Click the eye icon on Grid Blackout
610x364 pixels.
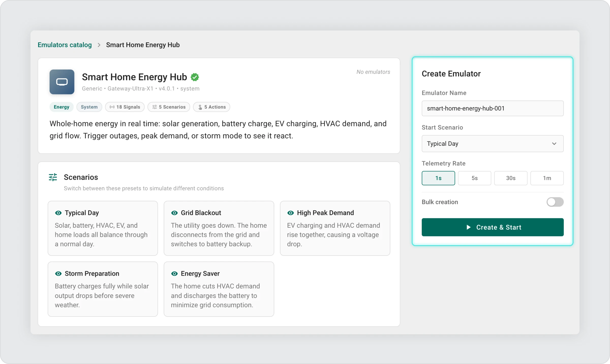coord(174,213)
